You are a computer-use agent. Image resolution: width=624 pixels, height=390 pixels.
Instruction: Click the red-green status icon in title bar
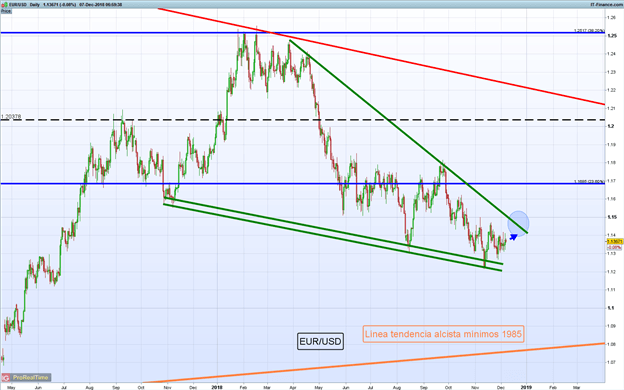click(x=4, y=5)
